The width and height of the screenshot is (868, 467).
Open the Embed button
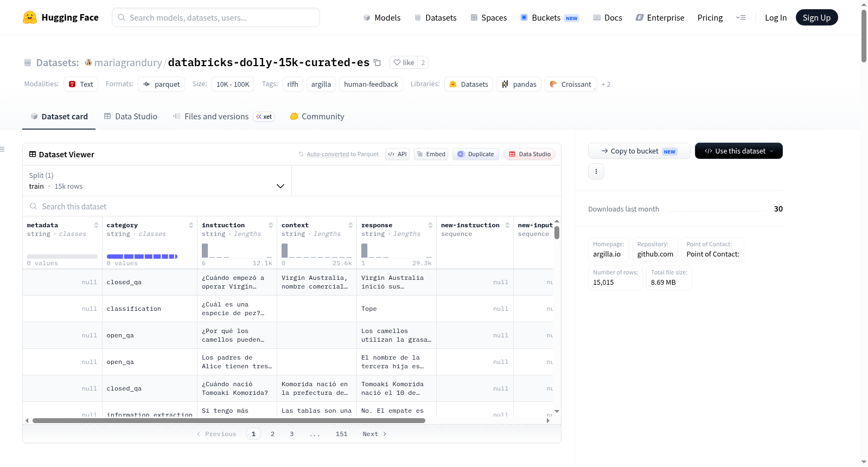click(x=431, y=154)
